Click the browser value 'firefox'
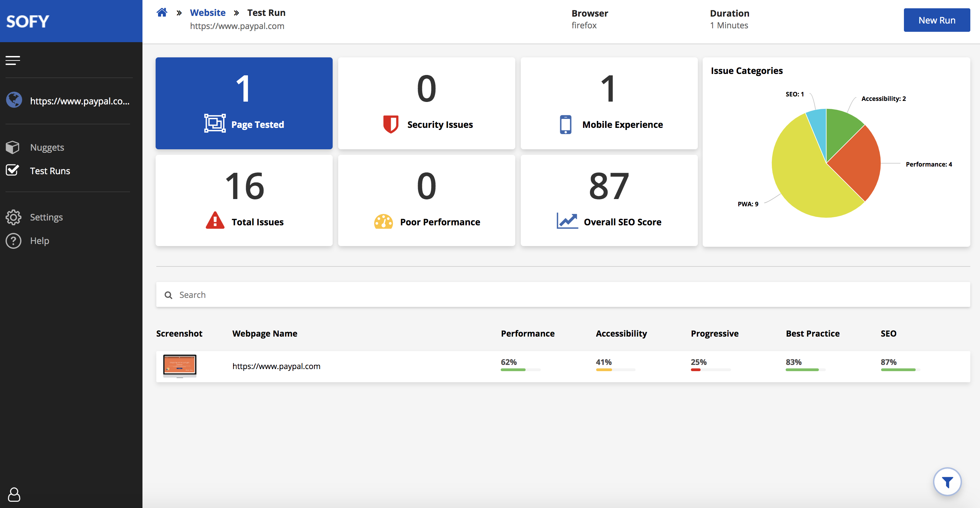Viewport: 980px width, 508px height. pos(584,26)
